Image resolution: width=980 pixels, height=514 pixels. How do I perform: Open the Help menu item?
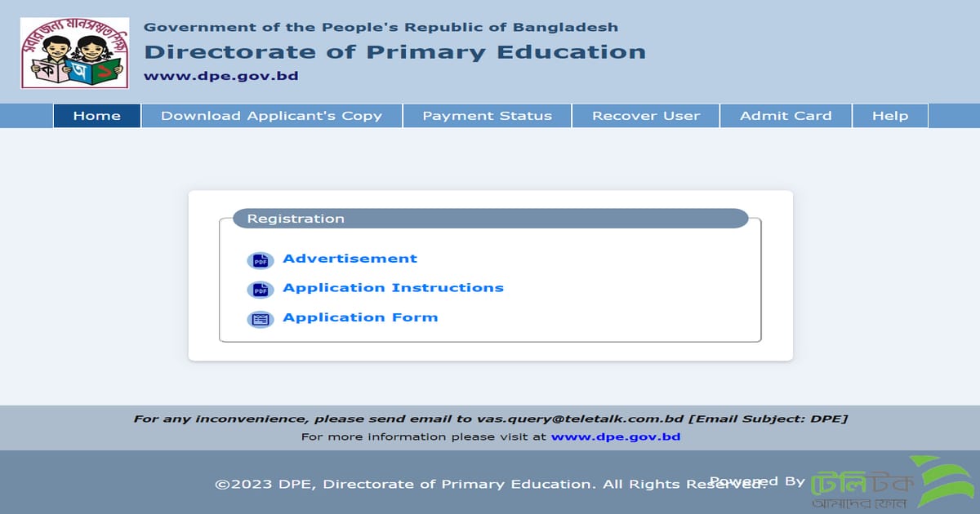pos(889,116)
